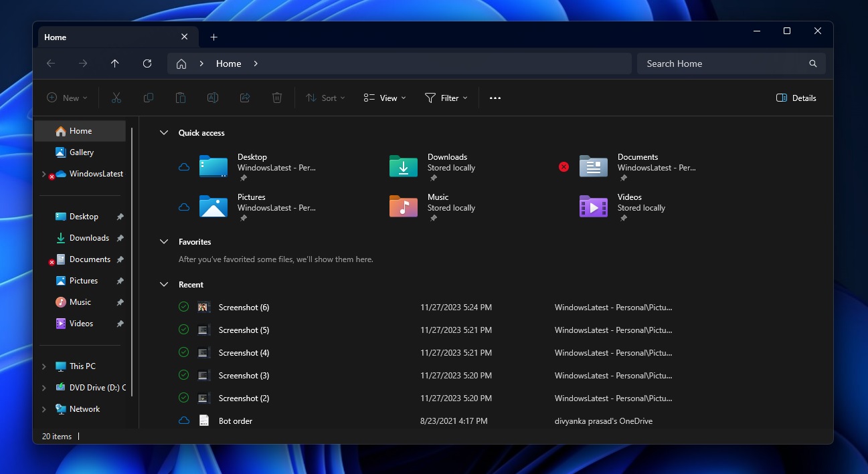
Task: Click the Rename icon in toolbar
Action: [213, 98]
